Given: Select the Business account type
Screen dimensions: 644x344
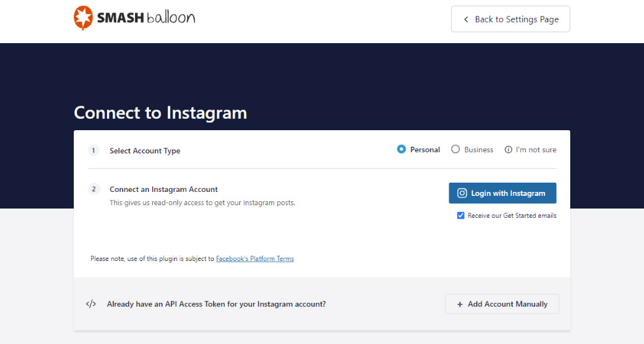Looking at the screenshot, I should coord(455,149).
